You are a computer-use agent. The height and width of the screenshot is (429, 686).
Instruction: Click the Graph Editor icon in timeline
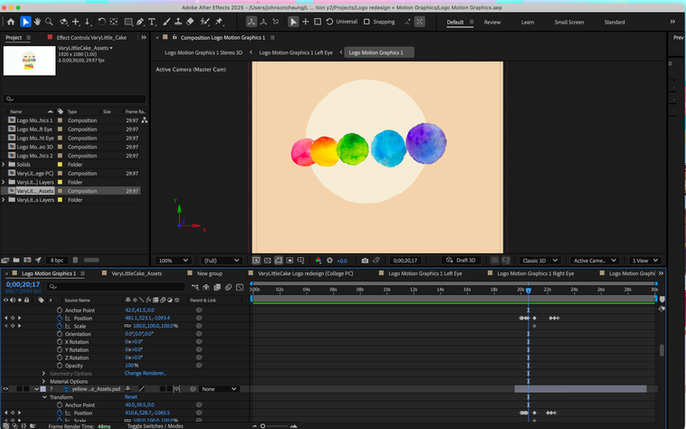click(x=240, y=287)
